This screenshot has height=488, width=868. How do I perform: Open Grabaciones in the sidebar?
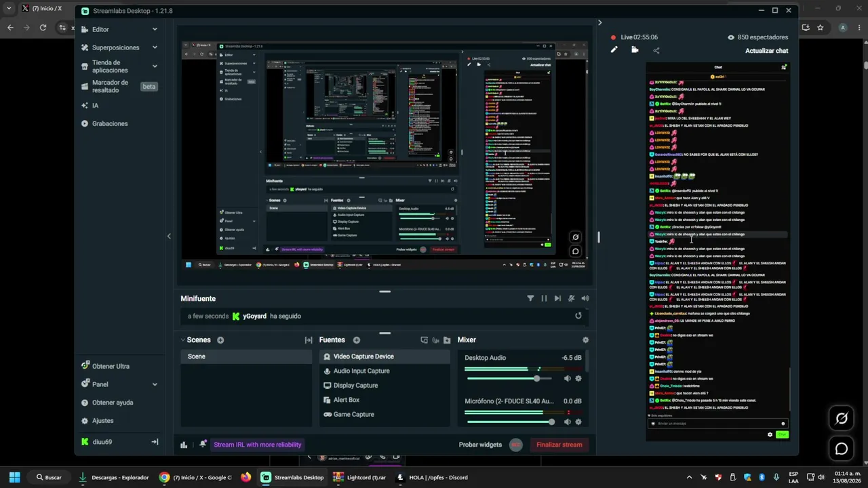pyautogui.click(x=104, y=123)
